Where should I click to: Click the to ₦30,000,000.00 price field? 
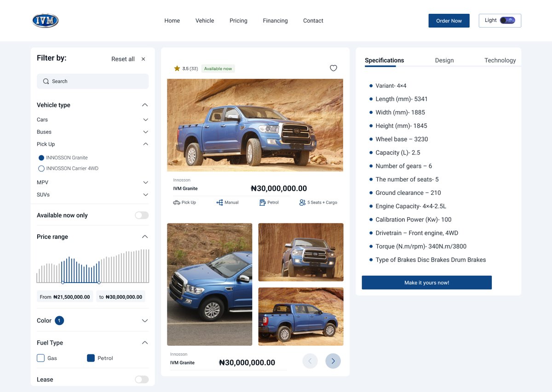tap(121, 297)
